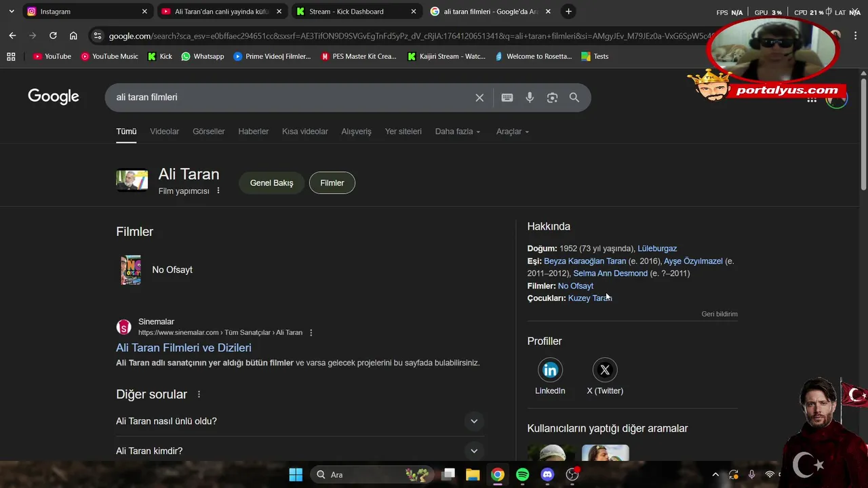Open the browser home page
This screenshot has height=488, width=868.
tap(73, 36)
